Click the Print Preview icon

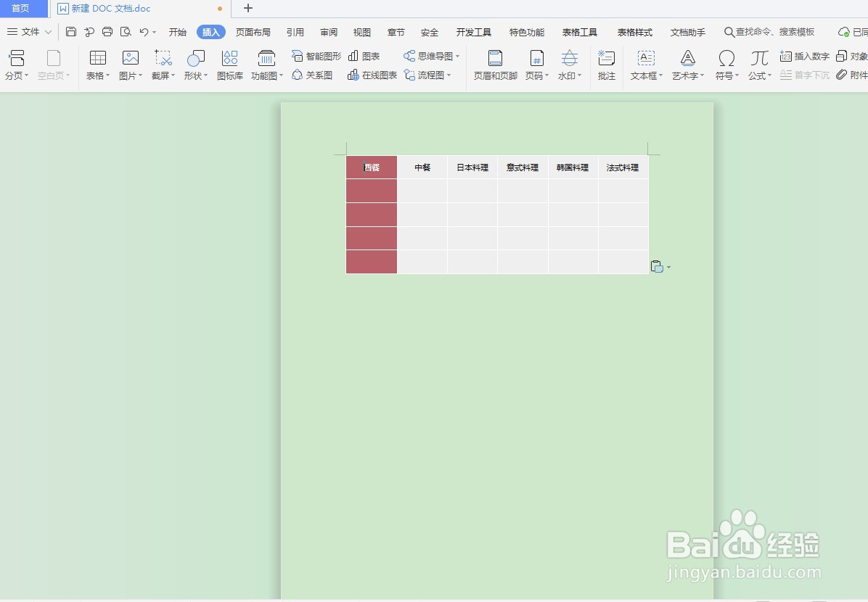tap(126, 31)
